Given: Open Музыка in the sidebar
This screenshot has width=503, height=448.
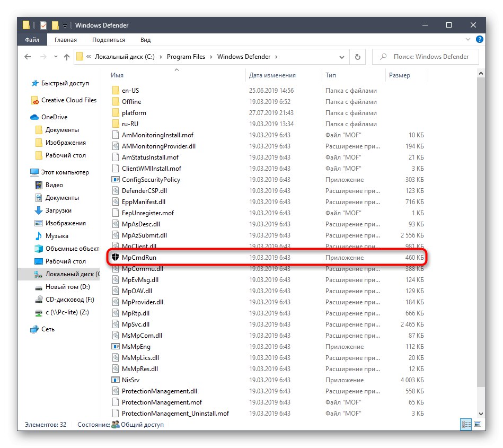Looking at the screenshot, I should click(51, 236).
